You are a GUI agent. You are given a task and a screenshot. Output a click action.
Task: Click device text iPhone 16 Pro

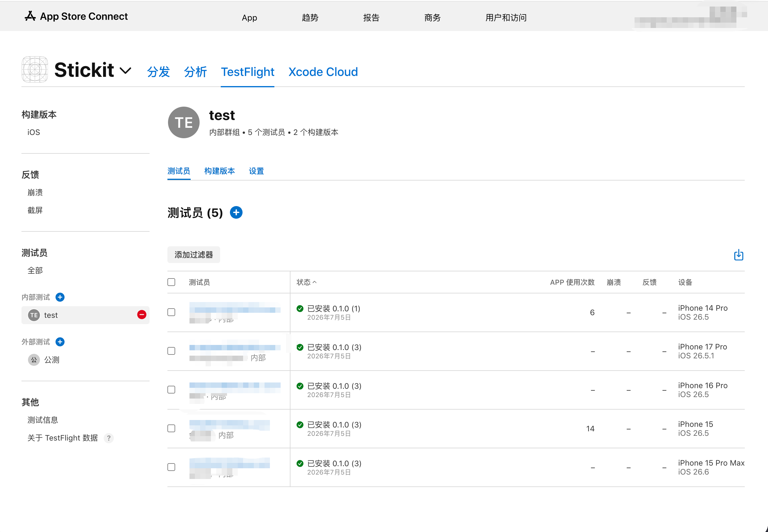(703, 385)
